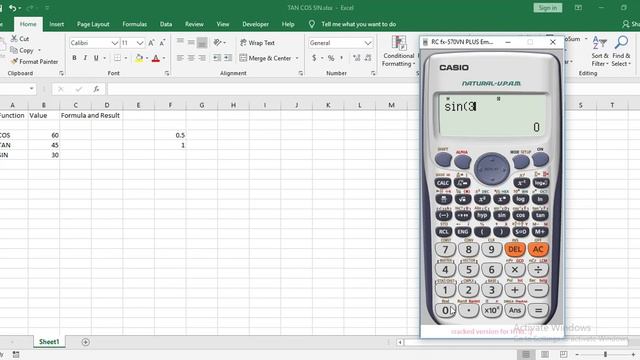Switch to the Data tab

(x=166, y=24)
